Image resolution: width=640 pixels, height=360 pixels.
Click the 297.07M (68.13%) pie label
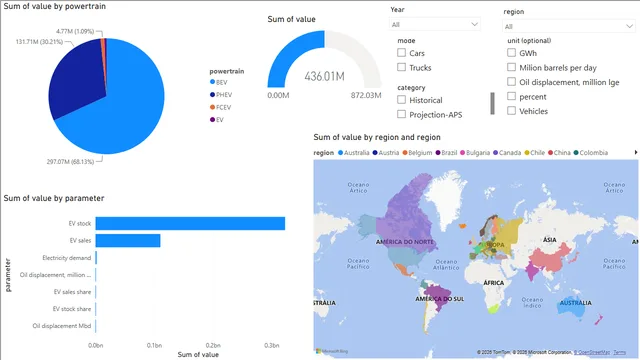[x=70, y=162]
